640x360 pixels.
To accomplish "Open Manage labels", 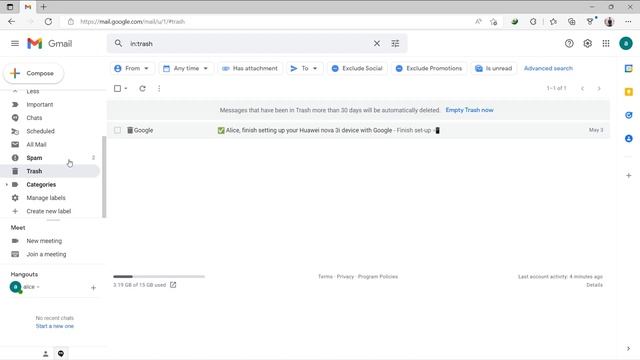I will coord(46,198).
